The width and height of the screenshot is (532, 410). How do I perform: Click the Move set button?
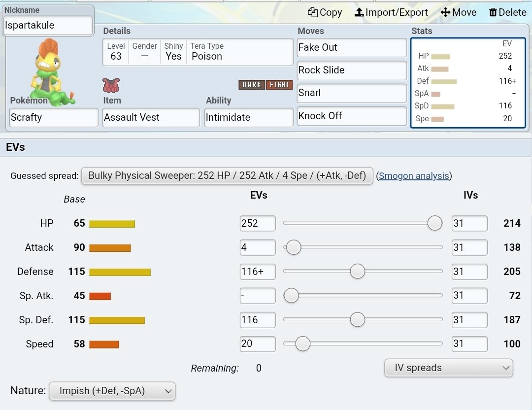(x=459, y=12)
